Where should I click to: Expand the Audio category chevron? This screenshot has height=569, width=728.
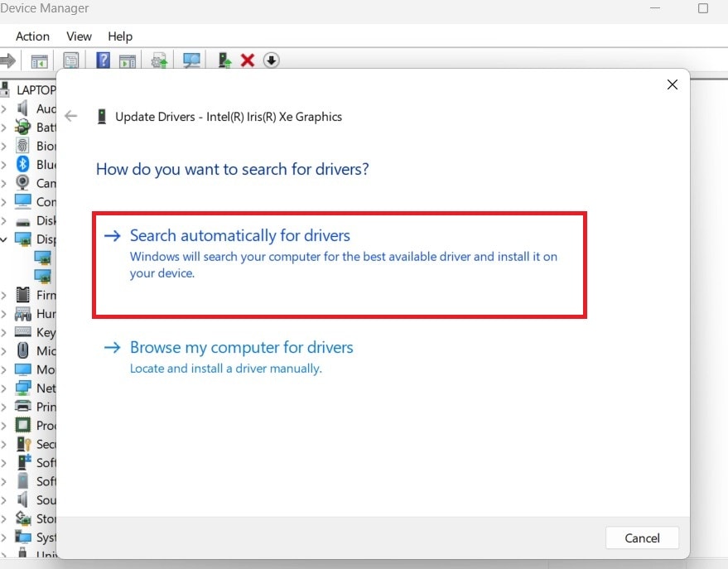[3, 108]
